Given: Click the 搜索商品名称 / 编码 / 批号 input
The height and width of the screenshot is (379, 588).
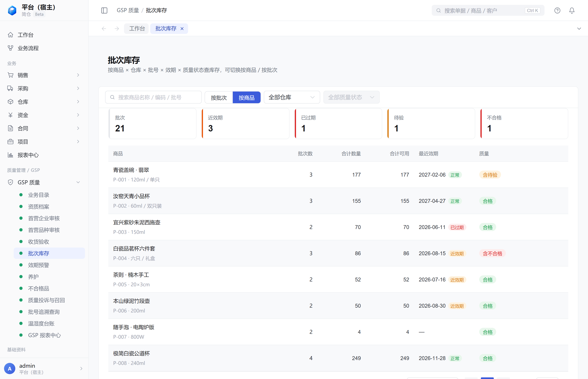Looking at the screenshot, I should (153, 97).
